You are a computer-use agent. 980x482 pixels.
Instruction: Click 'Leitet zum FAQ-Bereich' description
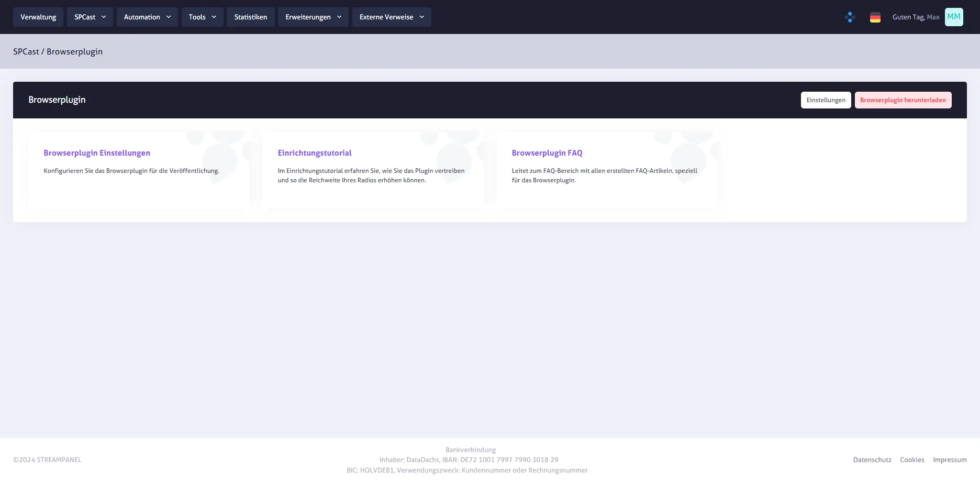click(x=605, y=176)
